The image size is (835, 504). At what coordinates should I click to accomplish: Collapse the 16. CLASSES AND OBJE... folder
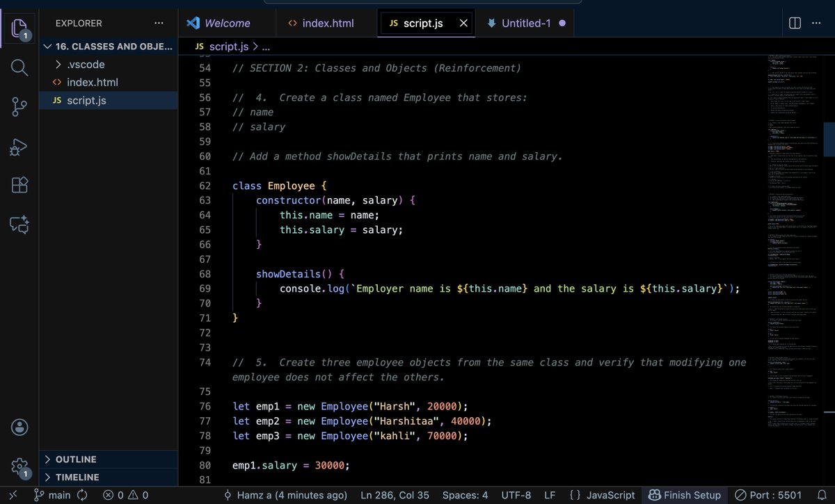click(108, 47)
